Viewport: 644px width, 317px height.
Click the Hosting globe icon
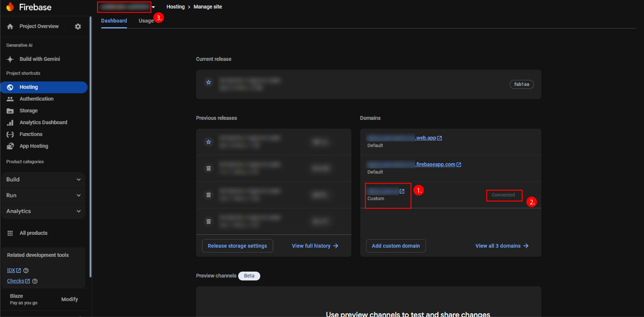(10, 87)
